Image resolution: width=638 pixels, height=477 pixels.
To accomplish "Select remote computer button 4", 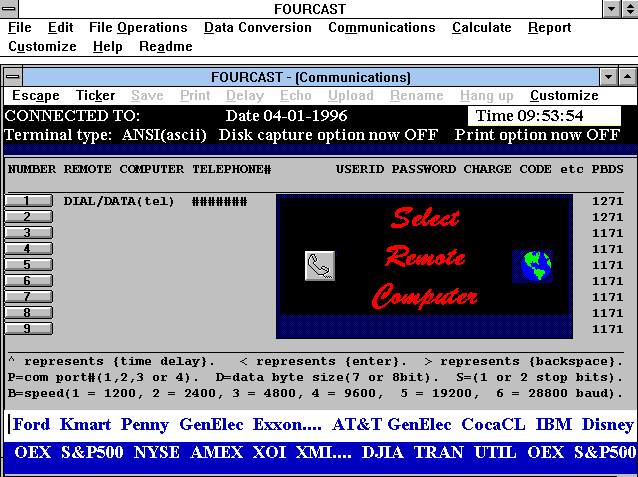I will (28, 249).
